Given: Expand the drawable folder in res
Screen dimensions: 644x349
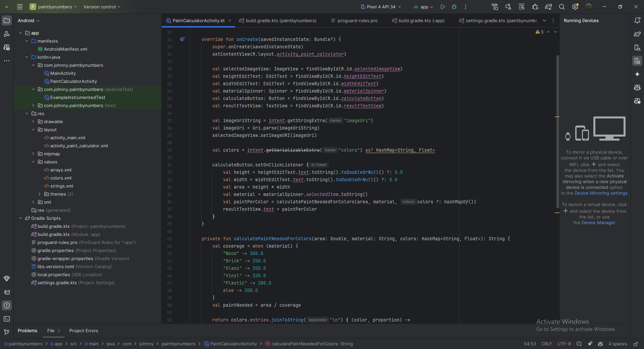Looking at the screenshot, I should [33, 122].
